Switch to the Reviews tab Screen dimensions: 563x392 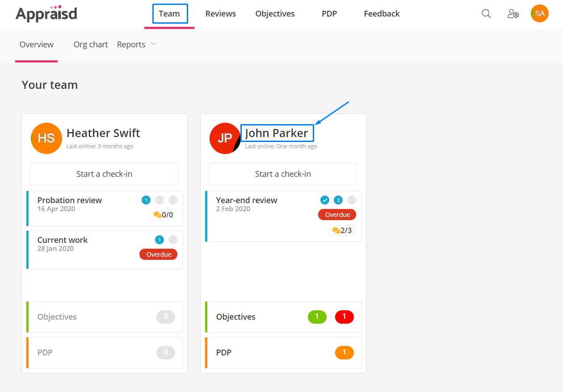[x=221, y=14]
